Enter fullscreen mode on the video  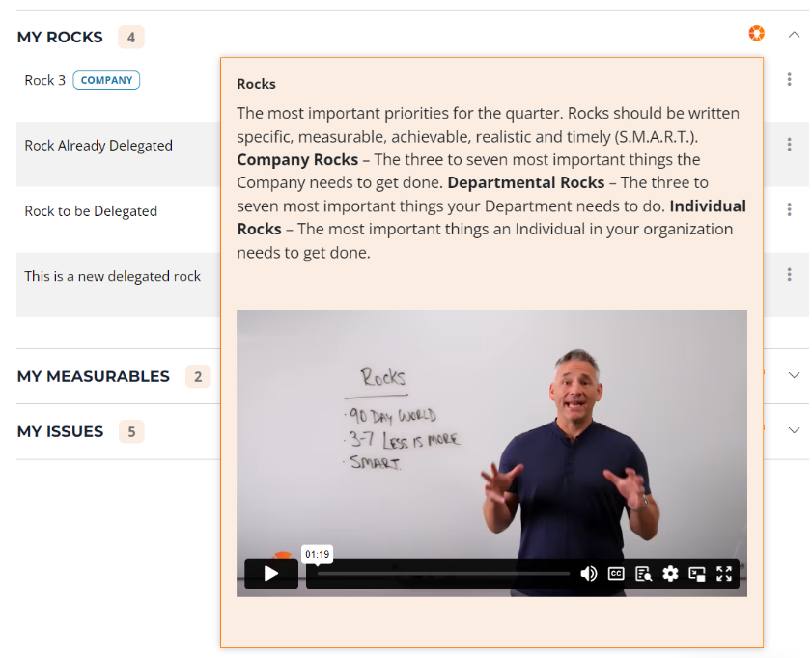[x=724, y=574]
